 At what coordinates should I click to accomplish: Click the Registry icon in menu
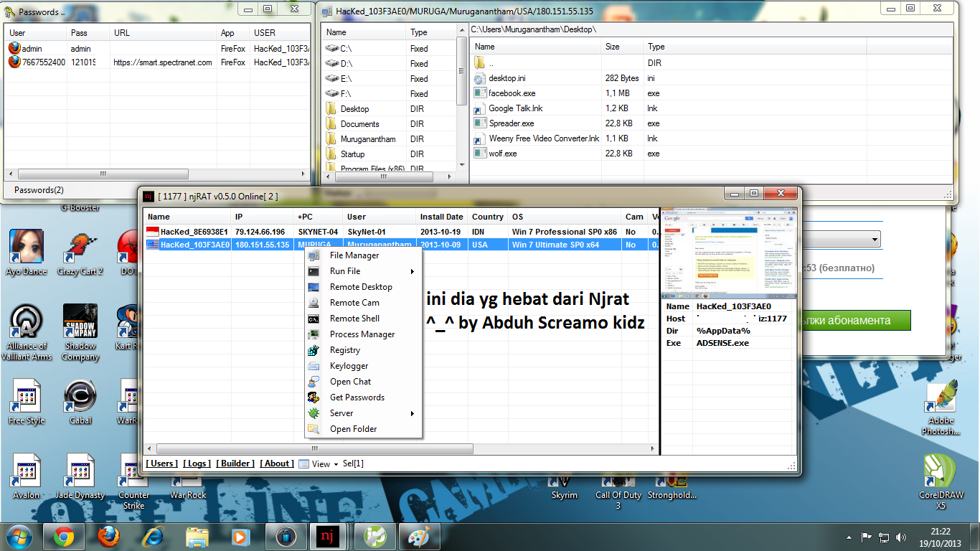314,350
